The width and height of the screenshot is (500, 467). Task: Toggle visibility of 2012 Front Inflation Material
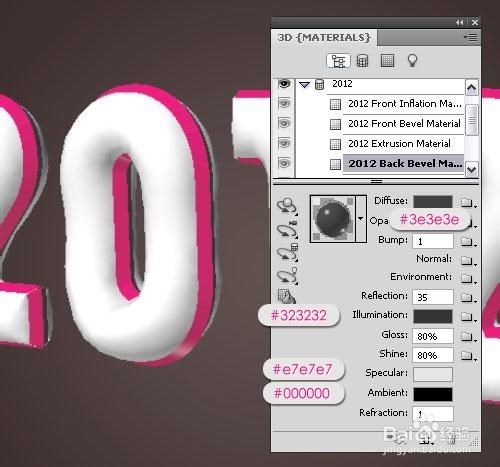284,104
